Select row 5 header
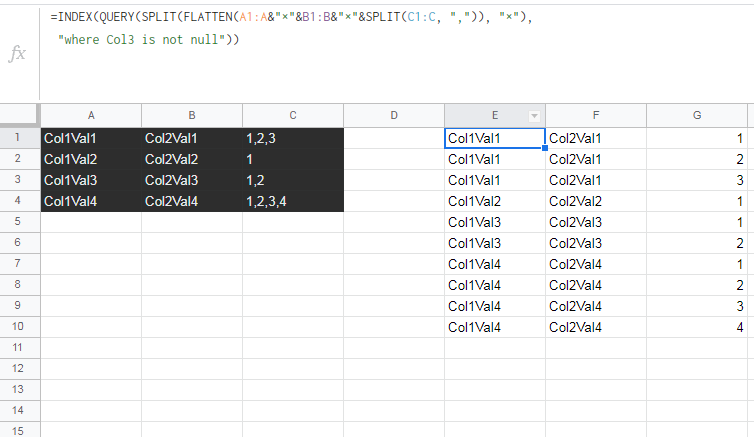This screenshot has width=754, height=437. coord(18,222)
